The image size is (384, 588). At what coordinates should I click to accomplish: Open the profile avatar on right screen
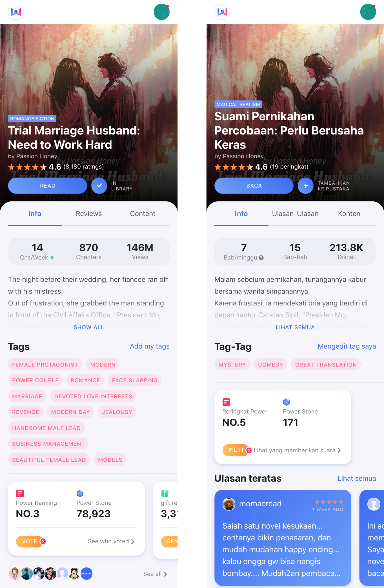368,12
